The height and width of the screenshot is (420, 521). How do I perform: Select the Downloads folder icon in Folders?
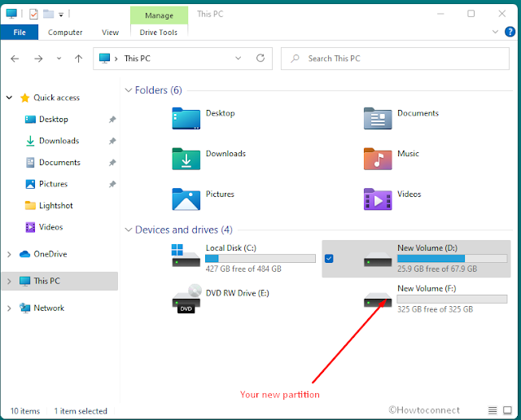(186, 160)
